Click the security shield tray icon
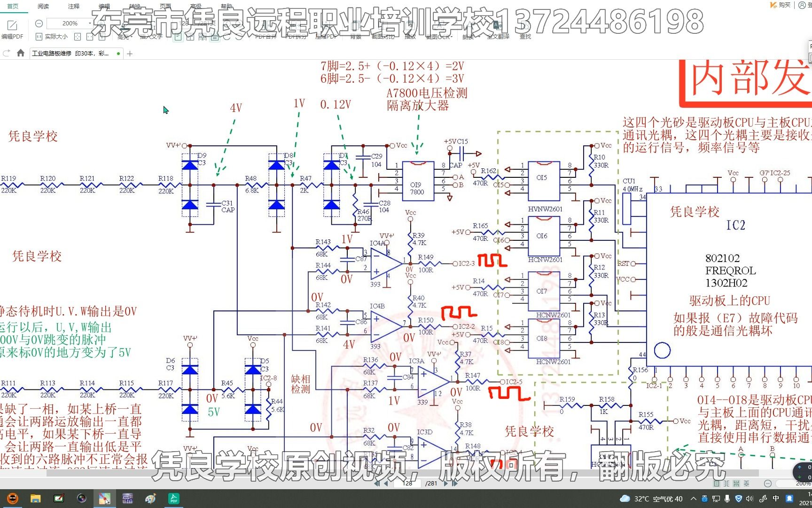The width and height of the screenshot is (812, 508). tap(738, 499)
